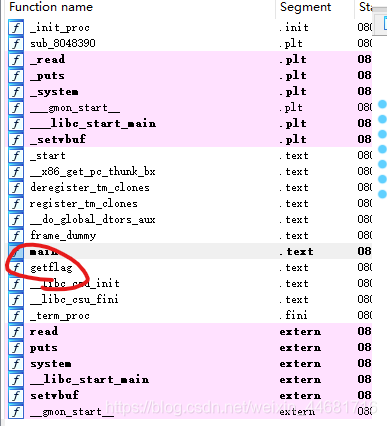Screen dimensions: 387x426
Task: Click the .fini segment cell
Action: pos(294,315)
